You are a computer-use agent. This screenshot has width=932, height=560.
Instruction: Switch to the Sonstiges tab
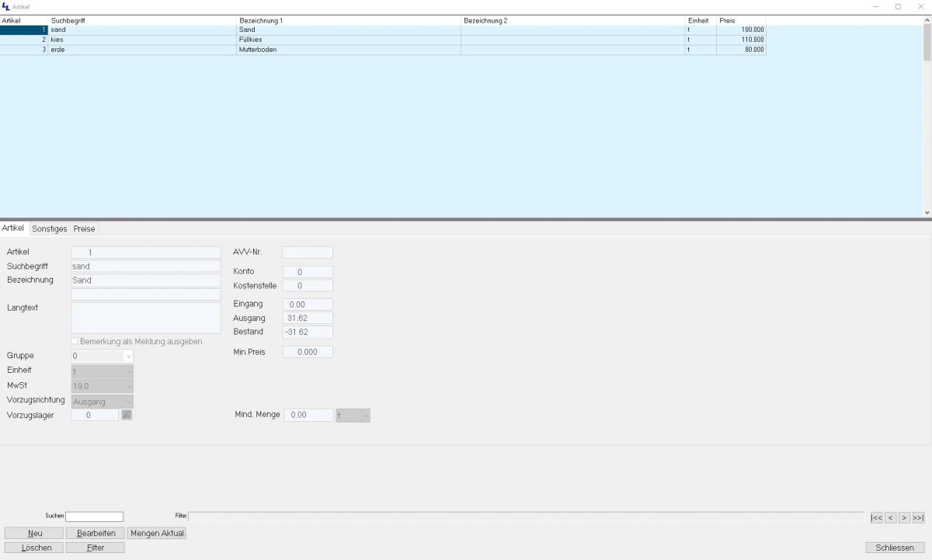[49, 229]
